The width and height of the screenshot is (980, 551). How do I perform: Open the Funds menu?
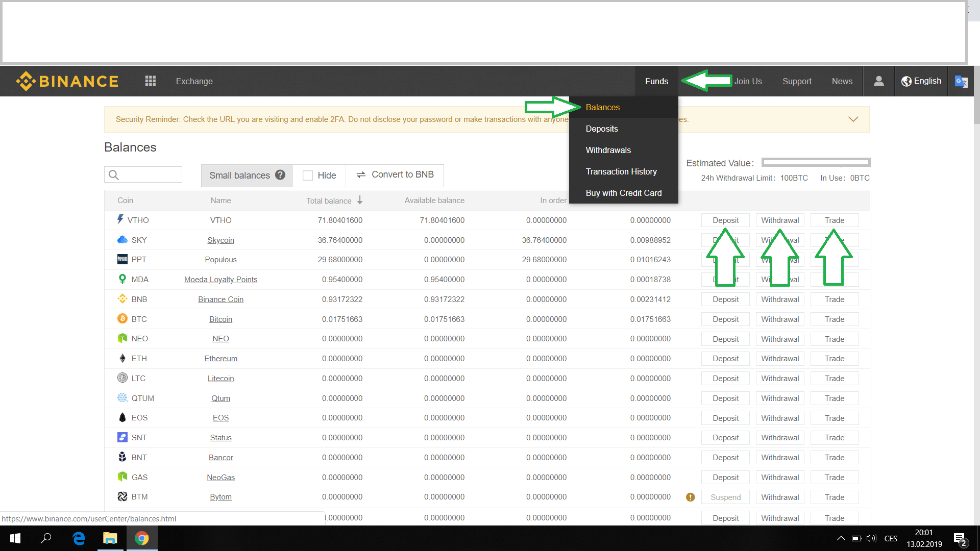(x=656, y=81)
